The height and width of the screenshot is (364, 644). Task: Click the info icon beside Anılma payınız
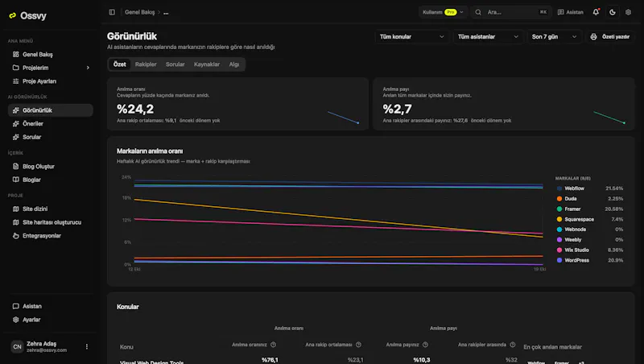(426, 345)
